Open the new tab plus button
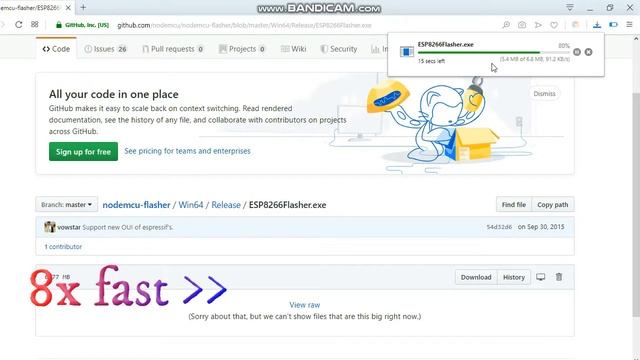The height and width of the screenshot is (360, 640). click(x=83, y=7)
